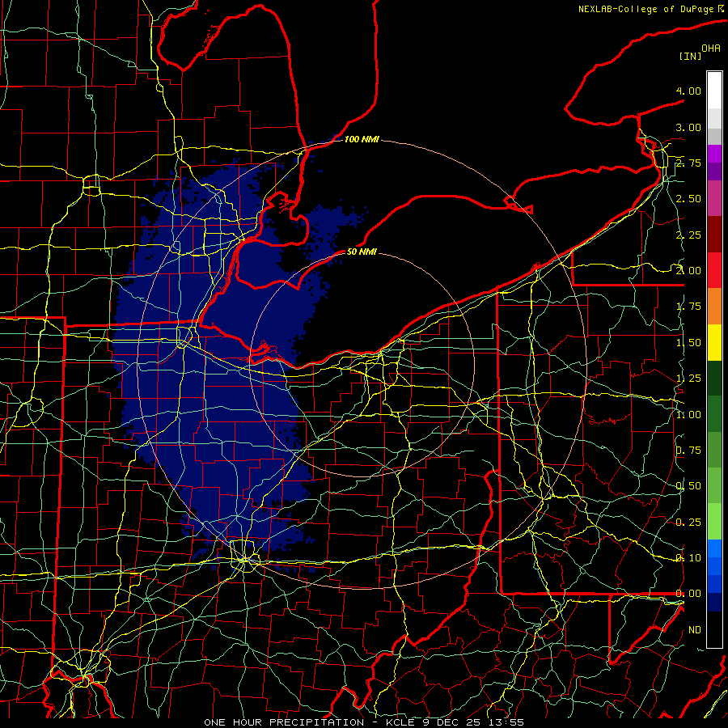Image resolution: width=728 pixels, height=728 pixels.
Task: Click the 0.50 legend value
Action: point(688,486)
